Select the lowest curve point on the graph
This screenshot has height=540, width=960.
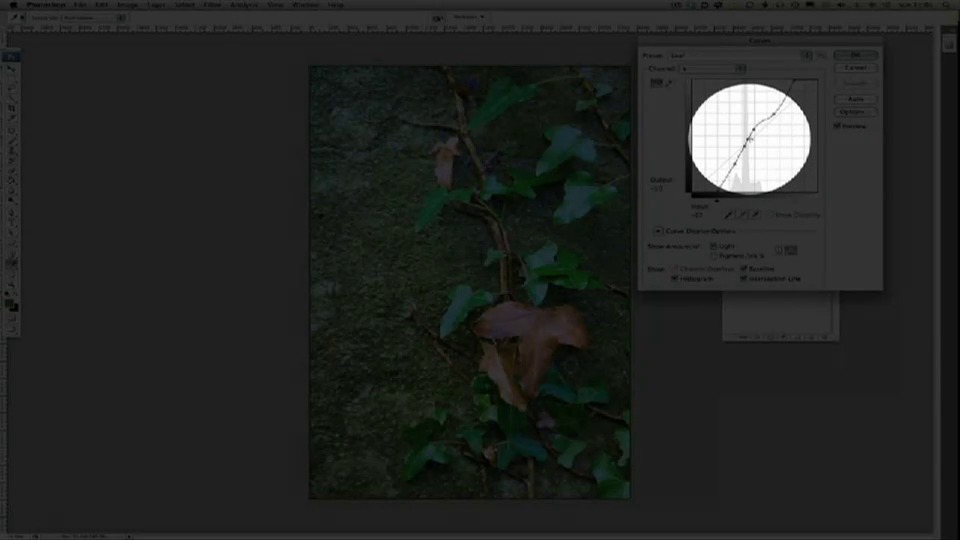[734, 164]
